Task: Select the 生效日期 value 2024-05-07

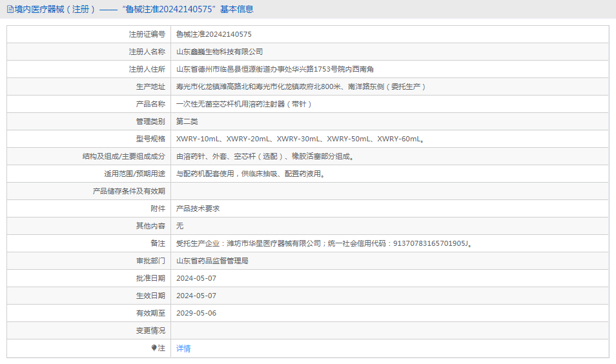Action: 196,296
